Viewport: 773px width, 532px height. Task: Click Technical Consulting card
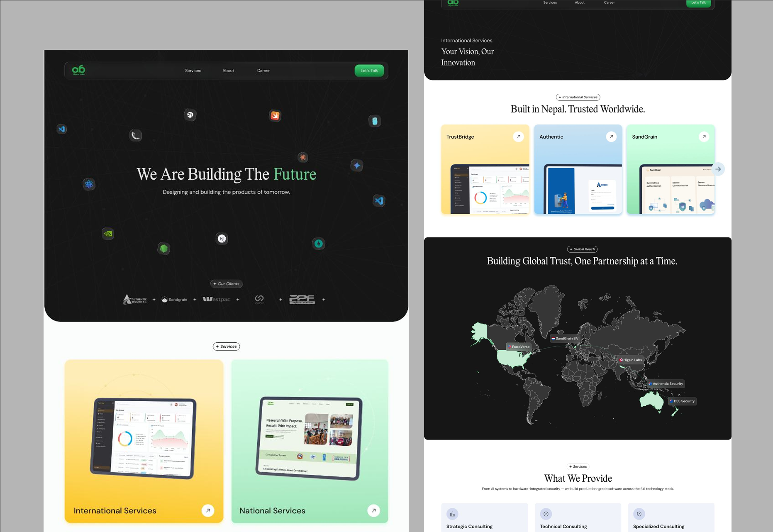(x=578, y=517)
